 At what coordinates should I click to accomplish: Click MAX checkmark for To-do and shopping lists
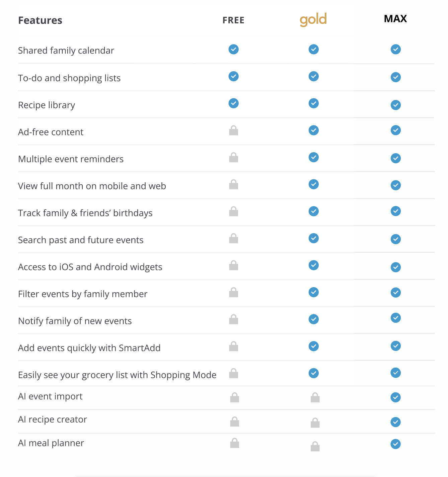tap(396, 77)
